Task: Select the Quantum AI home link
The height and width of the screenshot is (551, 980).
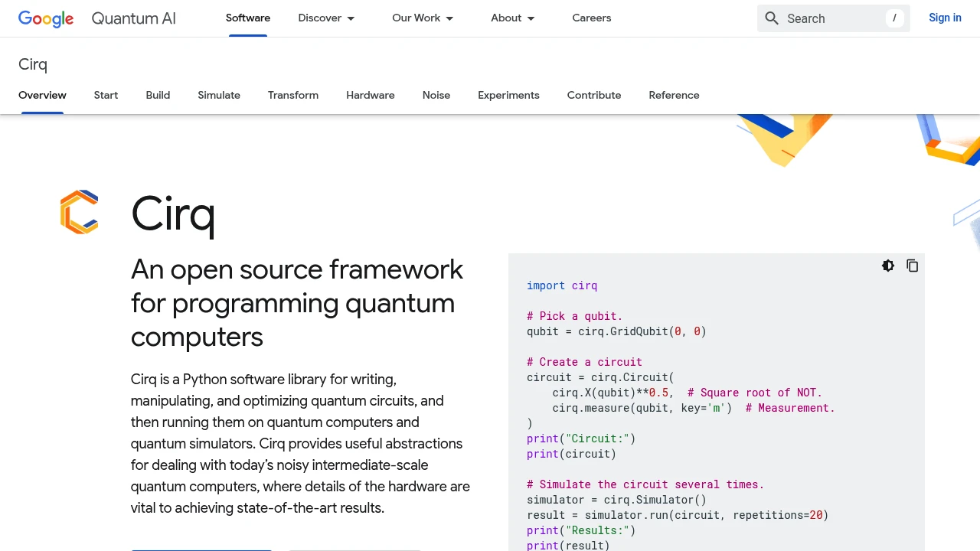Action: [133, 18]
